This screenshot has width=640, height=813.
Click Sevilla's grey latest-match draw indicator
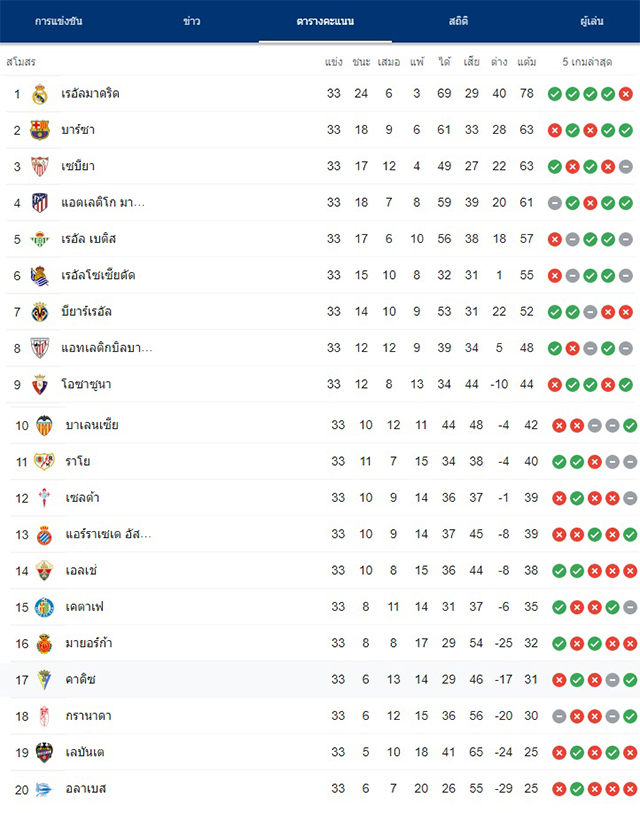(x=626, y=166)
